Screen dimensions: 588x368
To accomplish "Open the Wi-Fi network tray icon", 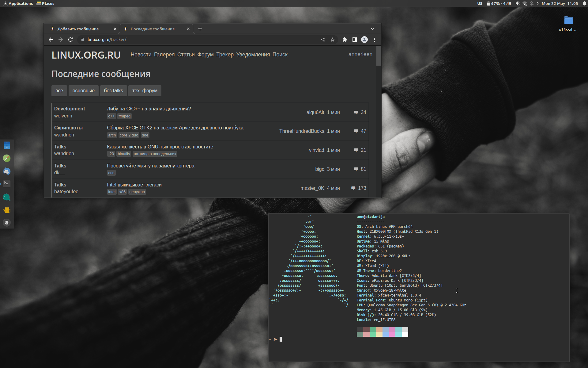I will (x=525, y=3).
